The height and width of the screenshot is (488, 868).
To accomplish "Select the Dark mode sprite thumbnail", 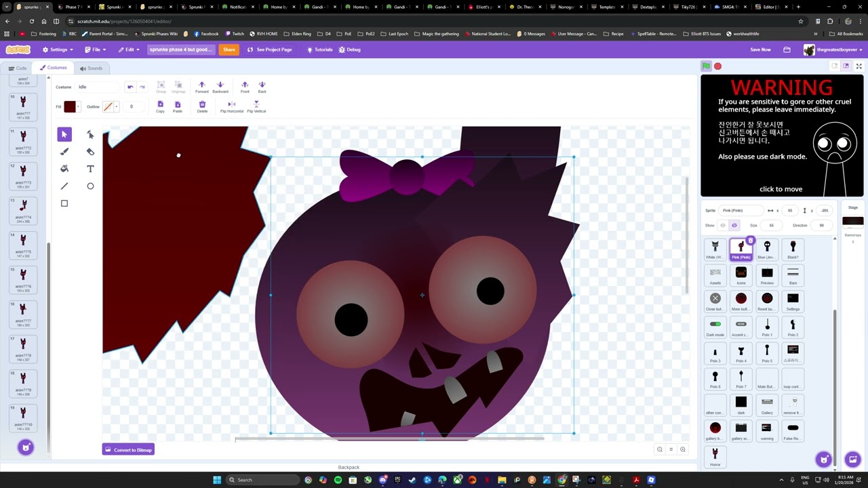I will pyautogui.click(x=715, y=327).
